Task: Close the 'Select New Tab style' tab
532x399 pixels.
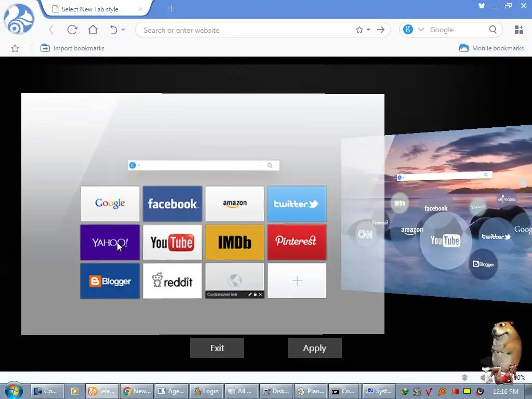Action: (140, 9)
